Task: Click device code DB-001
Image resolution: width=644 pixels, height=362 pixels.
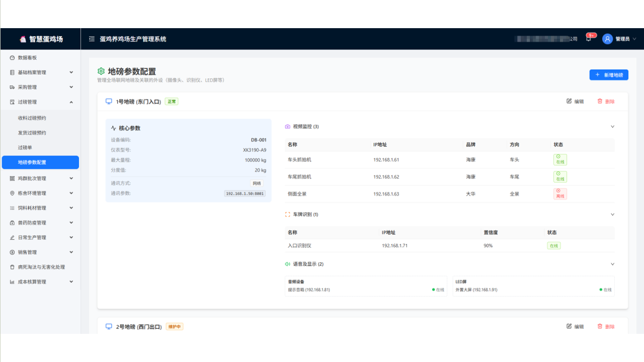Action: (259, 140)
